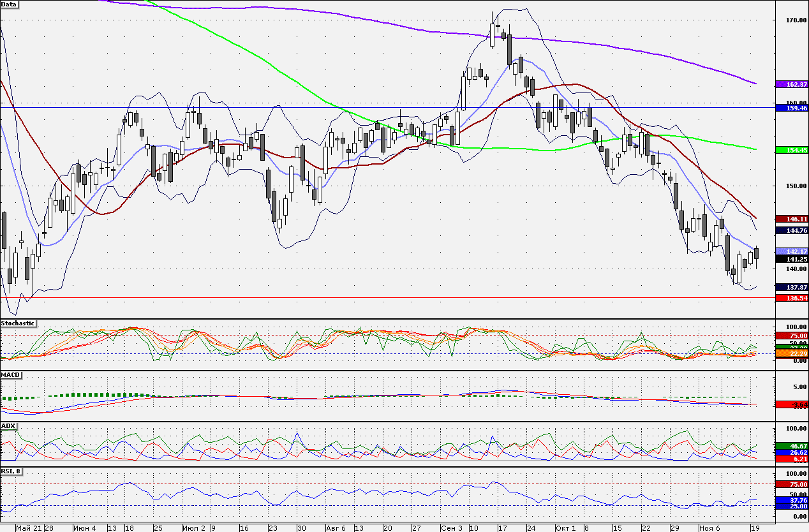Click the purple 162.37 price tag
This screenshot has height=532, width=809.
[791, 84]
